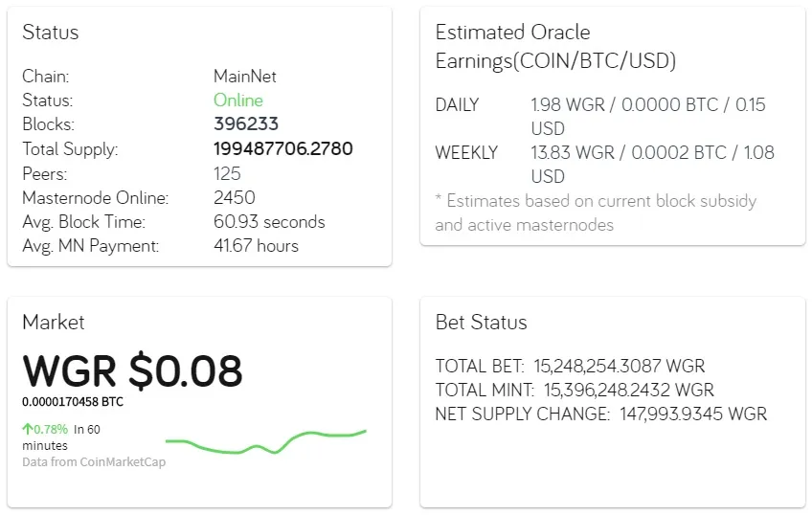This screenshot has width=812, height=515.
Task: Click the Estimated Oracle Earnings heading
Action: click(x=555, y=47)
